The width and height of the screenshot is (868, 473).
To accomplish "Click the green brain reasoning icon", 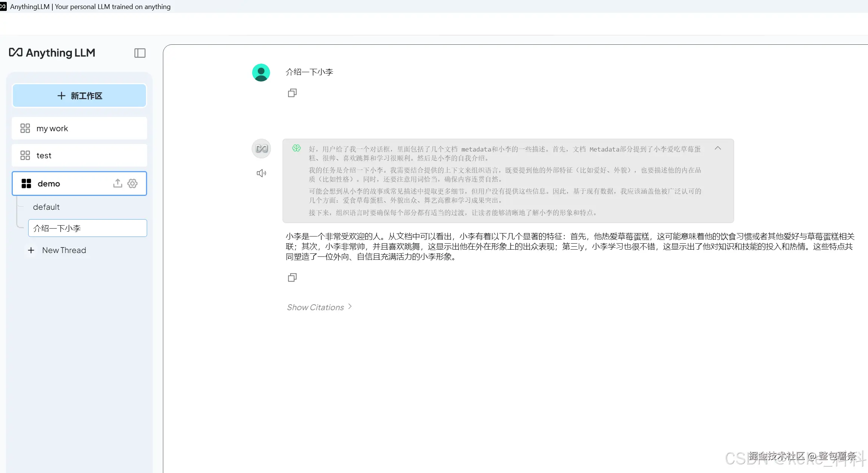I will [x=297, y=148].
